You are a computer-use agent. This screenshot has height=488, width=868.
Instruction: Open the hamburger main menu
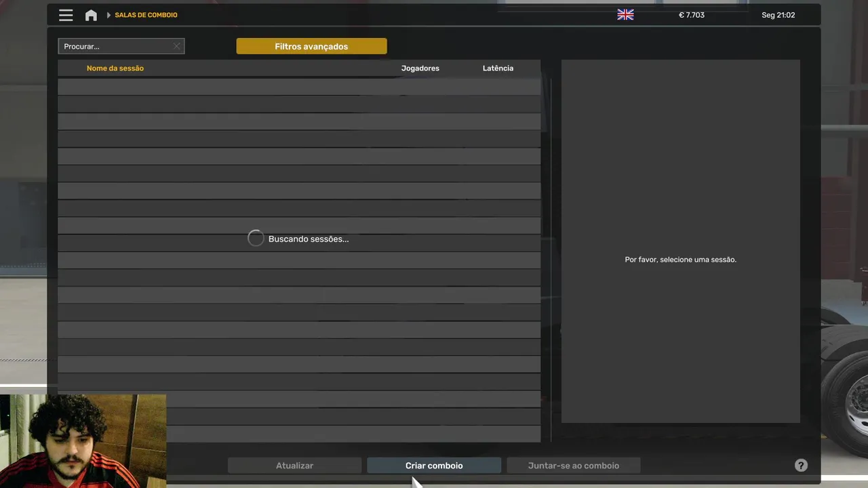point(66,15)
